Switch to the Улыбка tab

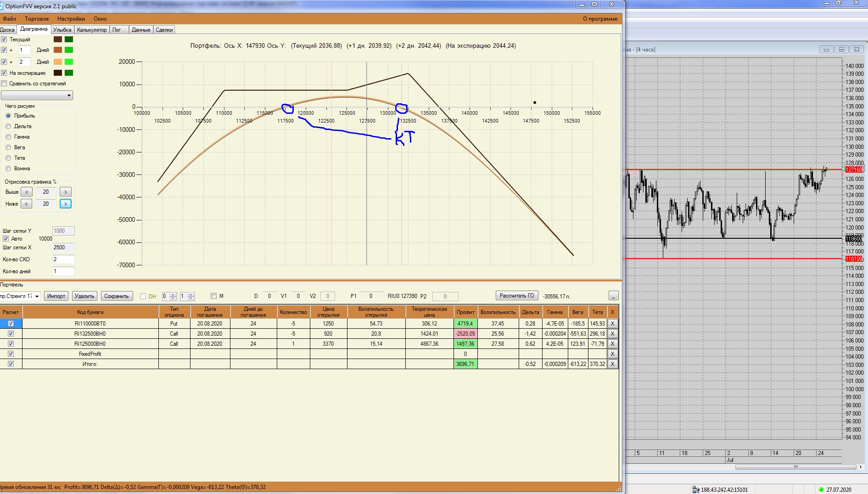(x=62, y=30)
